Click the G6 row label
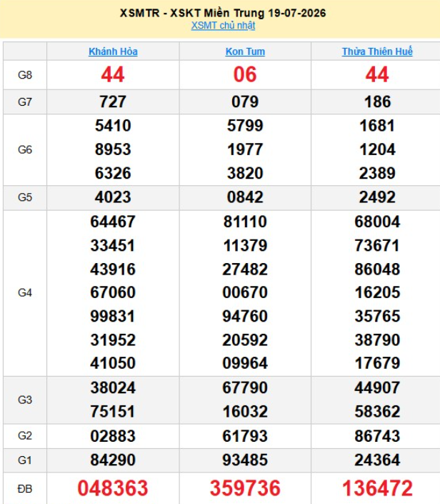Image resolution: width=440 pixels, height=504 pixels. [x=25, y=149]
